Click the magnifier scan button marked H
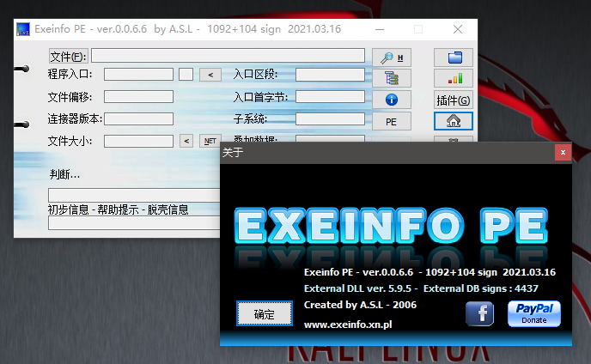The image size is (591, 364). point(391,58)
